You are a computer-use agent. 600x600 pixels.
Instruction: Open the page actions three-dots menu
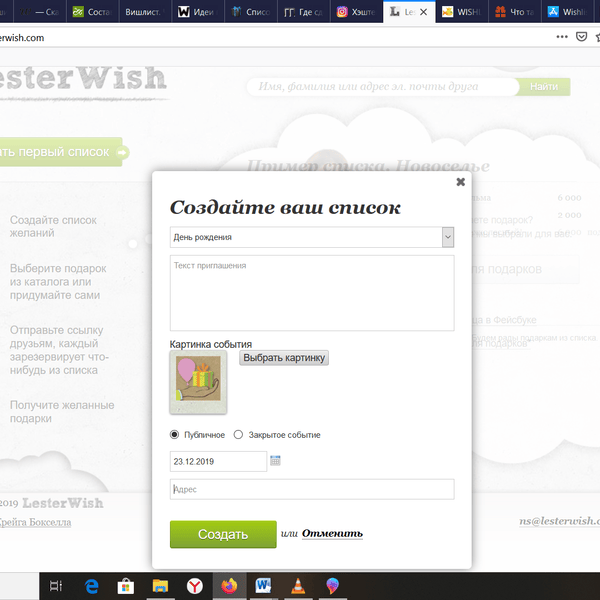pos(562,37)
